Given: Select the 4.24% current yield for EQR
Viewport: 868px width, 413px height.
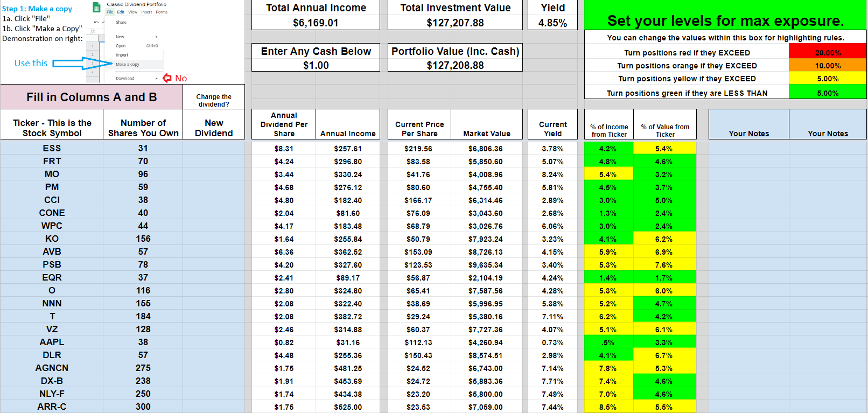Looking at the screenshot, I should click(x=553, y=278).
